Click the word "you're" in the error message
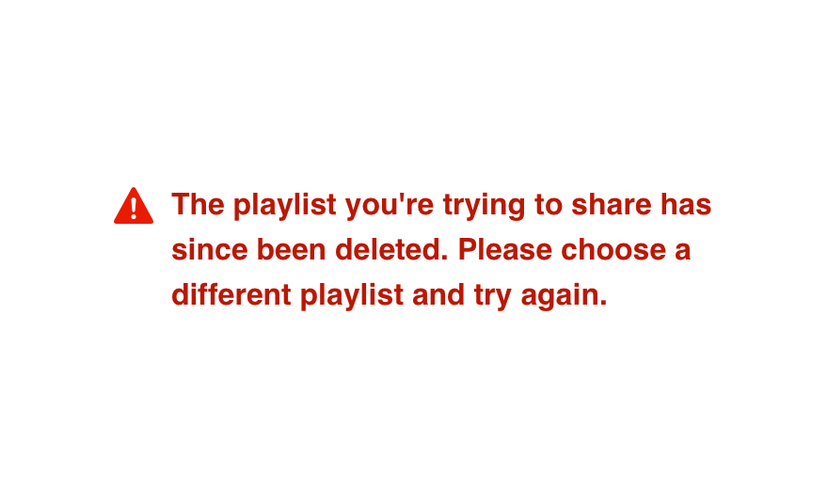828x504 pixels. coord(390,206)
